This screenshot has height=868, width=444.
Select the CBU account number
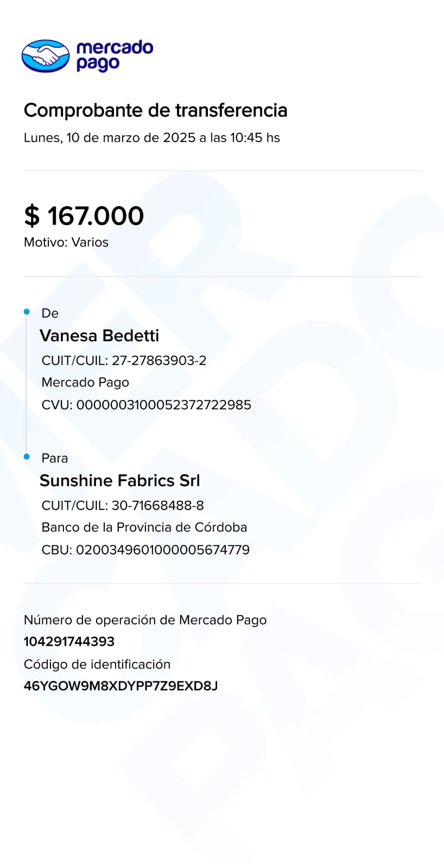pyautogui.click(x=162, y=550)
